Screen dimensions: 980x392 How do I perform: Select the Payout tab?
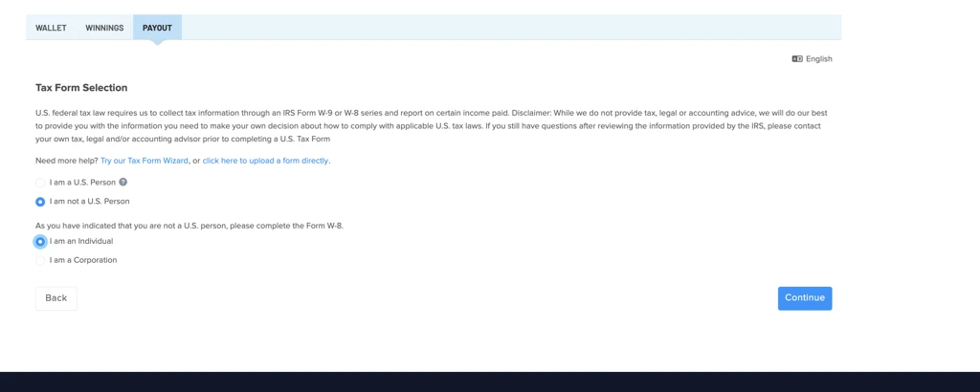[x=157, y=28]
